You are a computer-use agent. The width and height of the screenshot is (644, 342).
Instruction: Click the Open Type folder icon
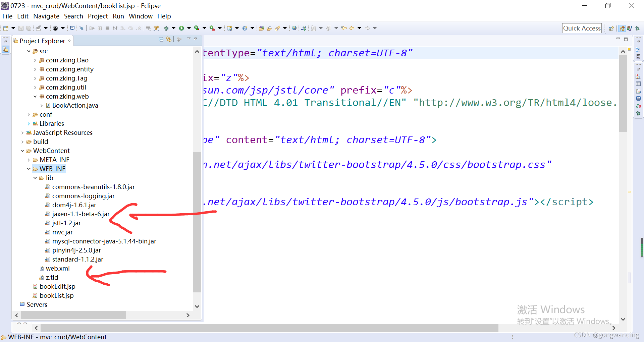point(262,28)
